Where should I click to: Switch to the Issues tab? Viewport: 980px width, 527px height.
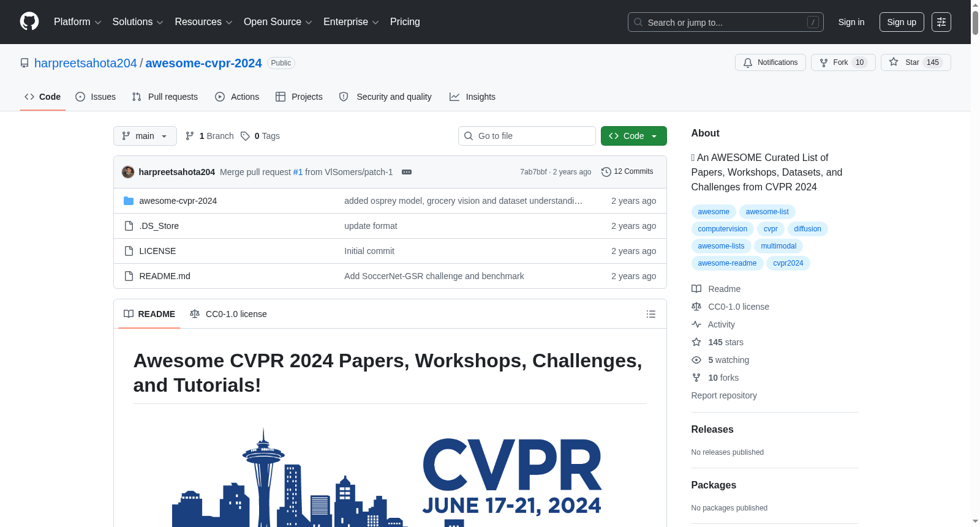coord(96,97)
